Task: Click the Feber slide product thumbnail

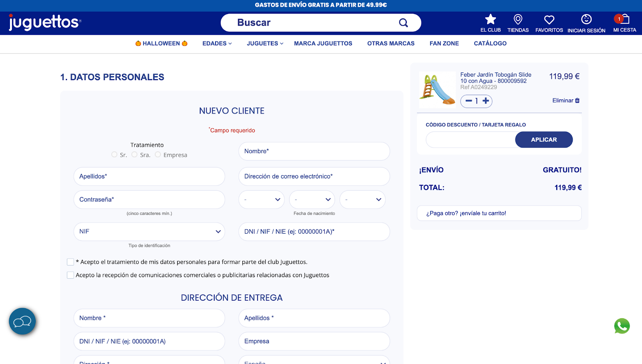Action: pos(437,90)
